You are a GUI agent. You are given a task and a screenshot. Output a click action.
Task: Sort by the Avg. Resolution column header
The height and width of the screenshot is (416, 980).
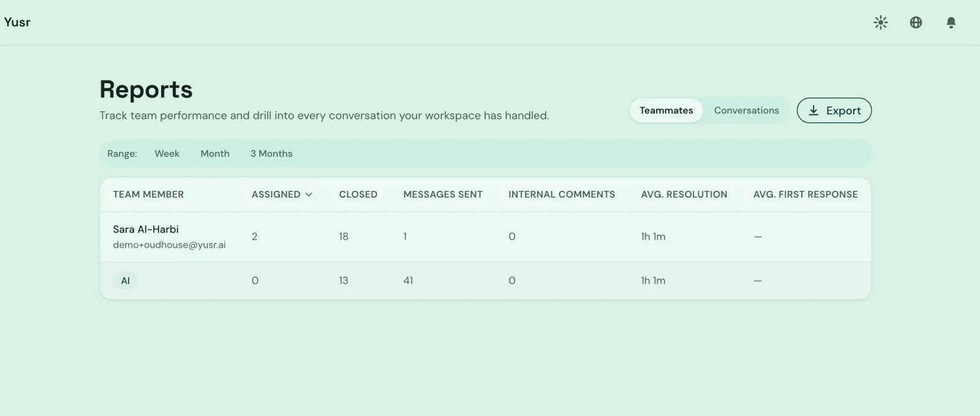tap(684, 195)
